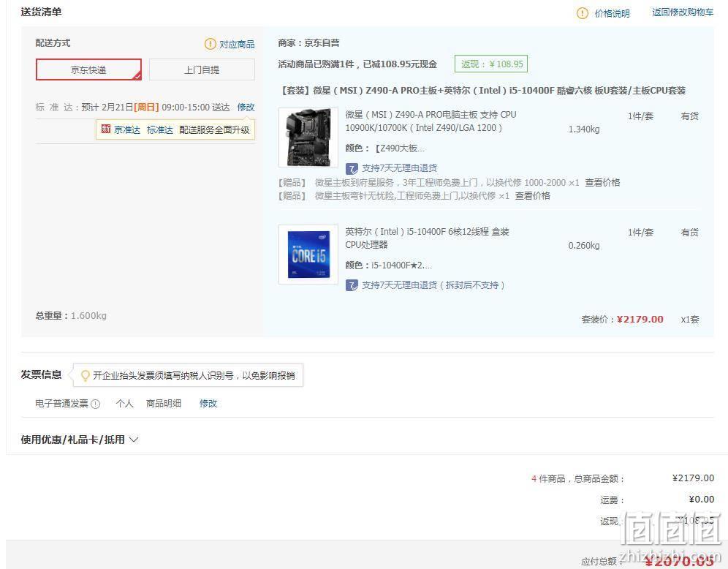The width and height of the screenshot is (728, 569).
Task: Click 查看价格 for 微星主板弯针无忧险 gift
Action: point(533,195)
